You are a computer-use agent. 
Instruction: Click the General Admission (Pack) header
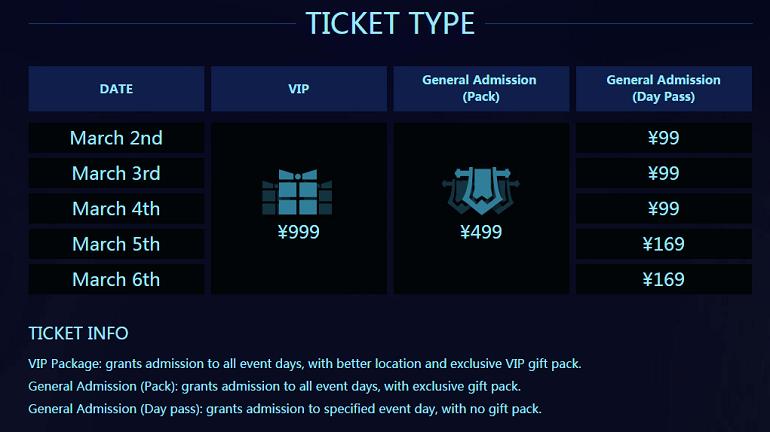(481, 89)
